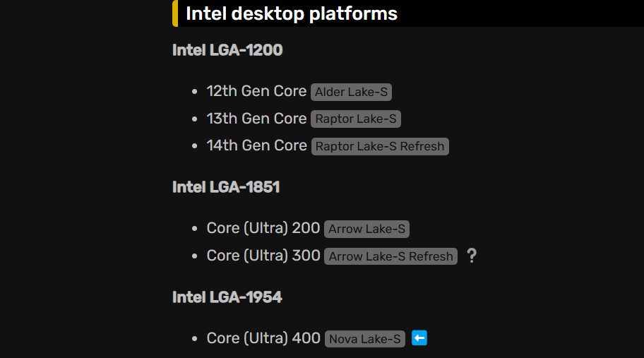The height and width of the screenshot is (358, 644).
Task: Click the yellow accent bar beside heading
Action: 174,13
